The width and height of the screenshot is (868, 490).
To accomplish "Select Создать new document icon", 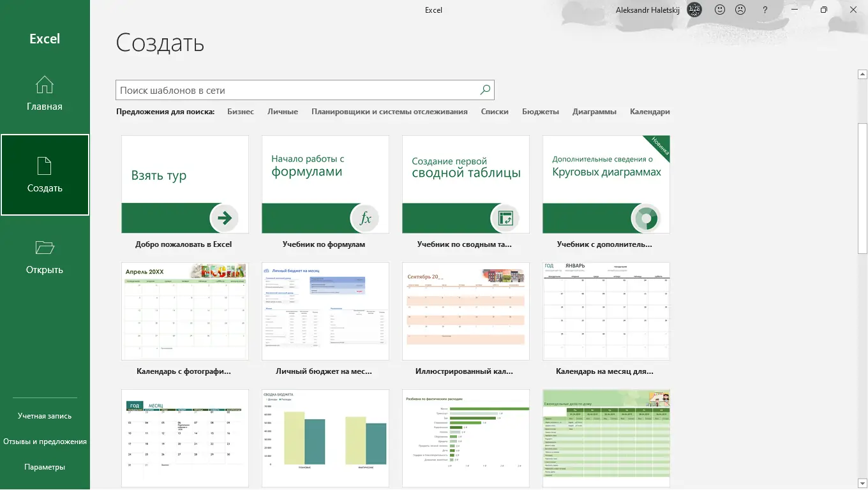I will click(44, 166).
